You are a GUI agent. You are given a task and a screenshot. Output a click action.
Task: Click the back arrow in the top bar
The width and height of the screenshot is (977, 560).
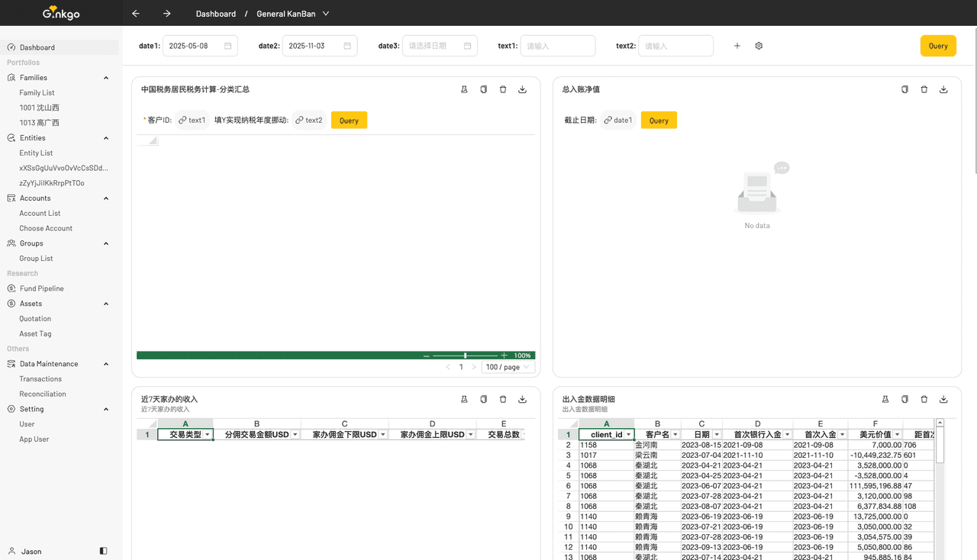point(136,14)
